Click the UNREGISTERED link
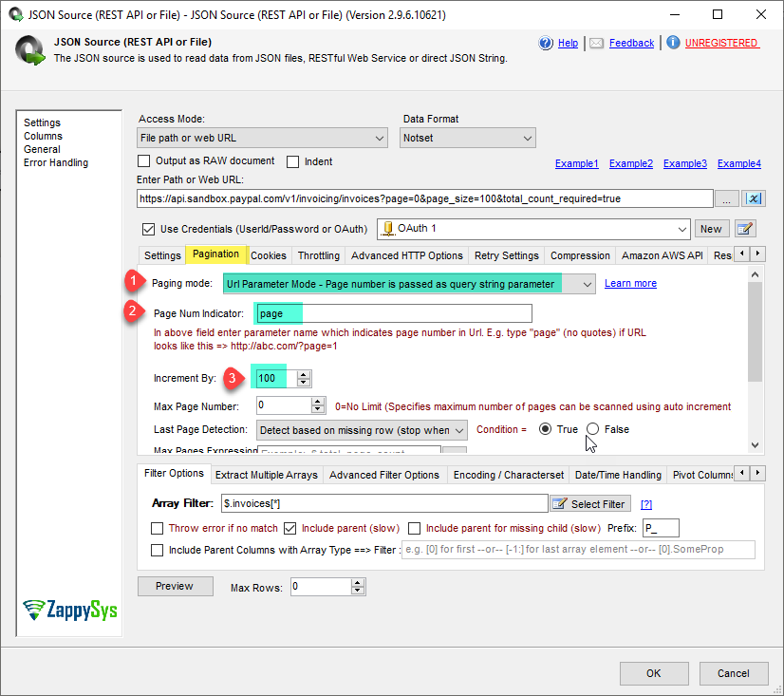This screenshot has height=696, width=784. tap(722, 43)
